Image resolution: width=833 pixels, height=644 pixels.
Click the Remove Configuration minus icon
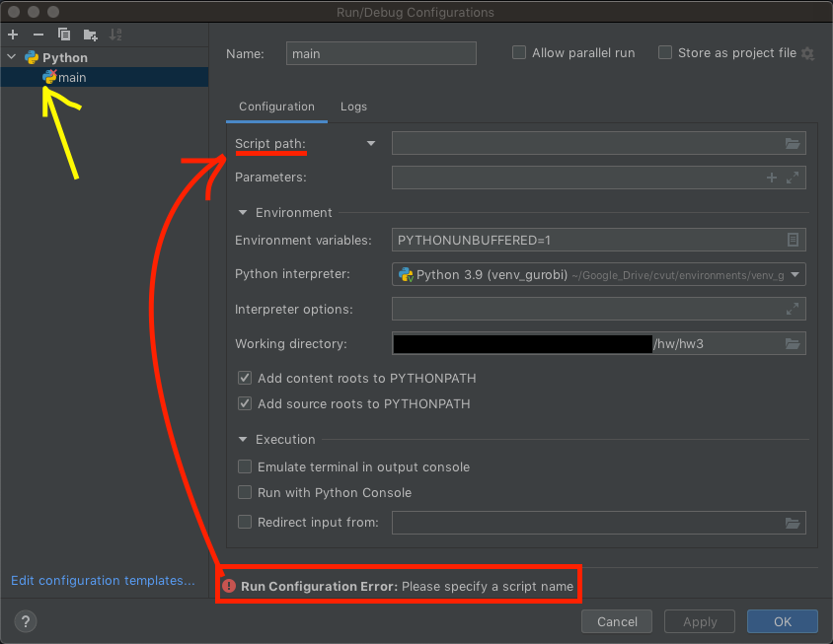[x=38, y=35]
